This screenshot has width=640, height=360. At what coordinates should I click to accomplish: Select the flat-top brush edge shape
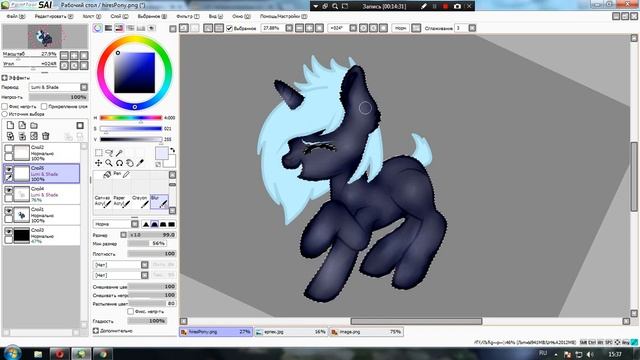click(x=171, y=224)
